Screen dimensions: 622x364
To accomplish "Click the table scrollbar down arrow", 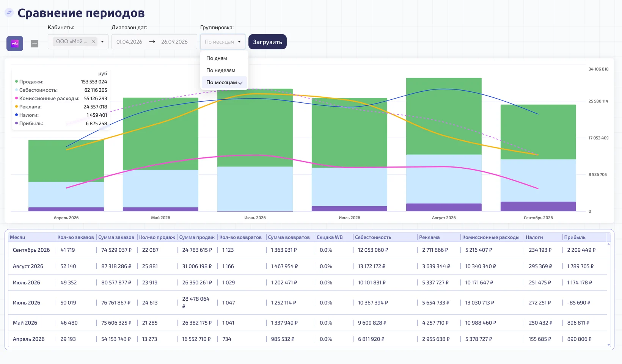I will [609, 345].
